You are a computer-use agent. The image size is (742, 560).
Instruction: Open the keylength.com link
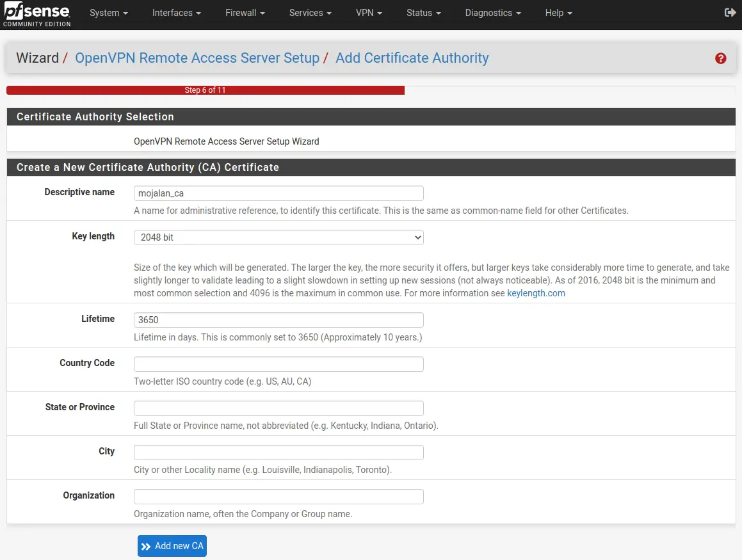point(536,293)
